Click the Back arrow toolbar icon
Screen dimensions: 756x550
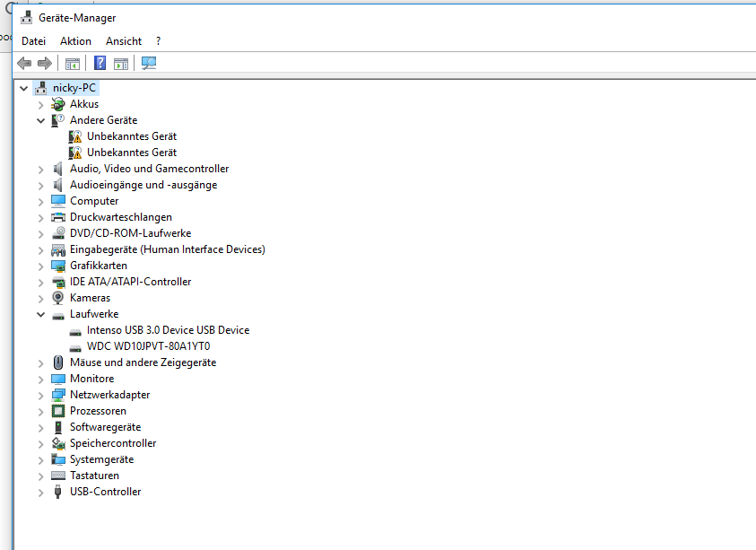click(24, 63)
